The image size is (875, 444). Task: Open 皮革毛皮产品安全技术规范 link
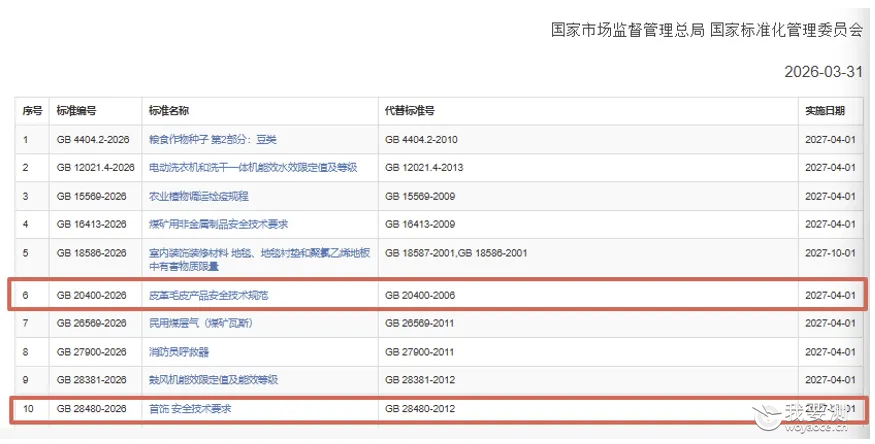point(209,295)
